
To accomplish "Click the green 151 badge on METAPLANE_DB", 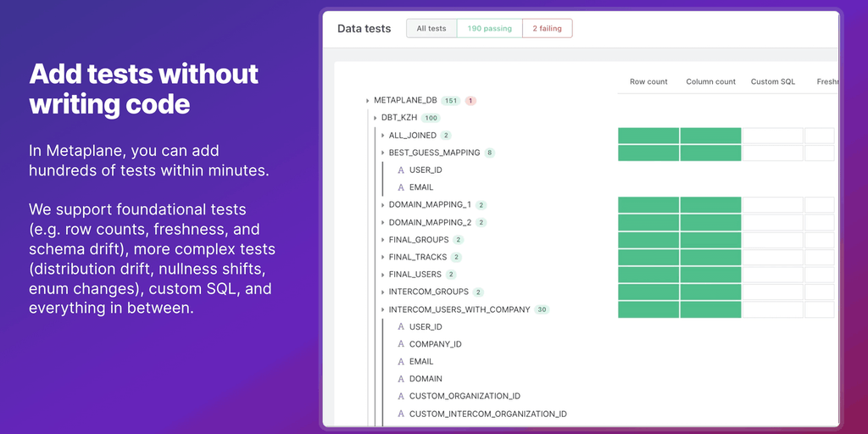I will [451, 101].
